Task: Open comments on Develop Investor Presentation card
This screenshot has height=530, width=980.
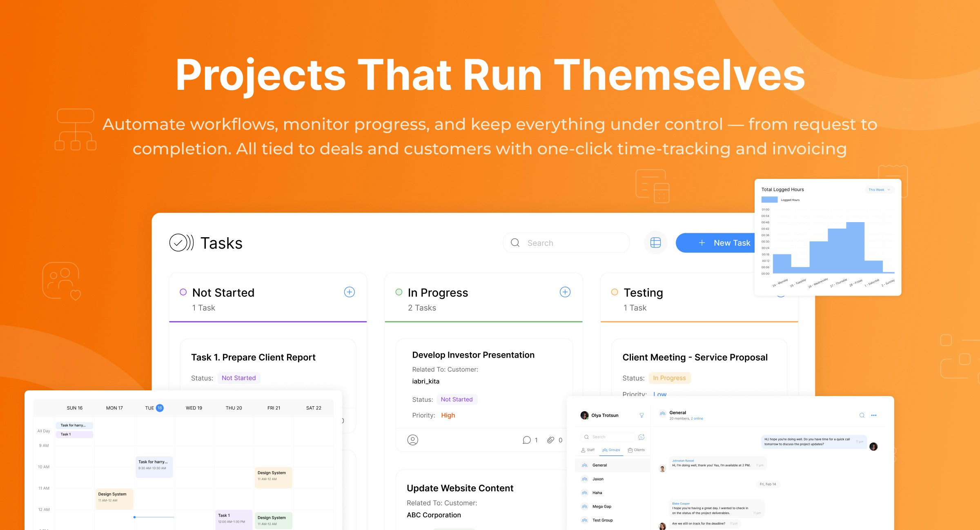Action: 527,440
